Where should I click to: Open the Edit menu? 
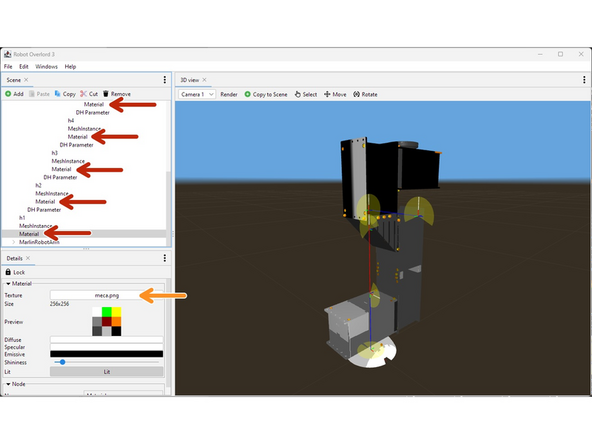(x=24, y=66)
